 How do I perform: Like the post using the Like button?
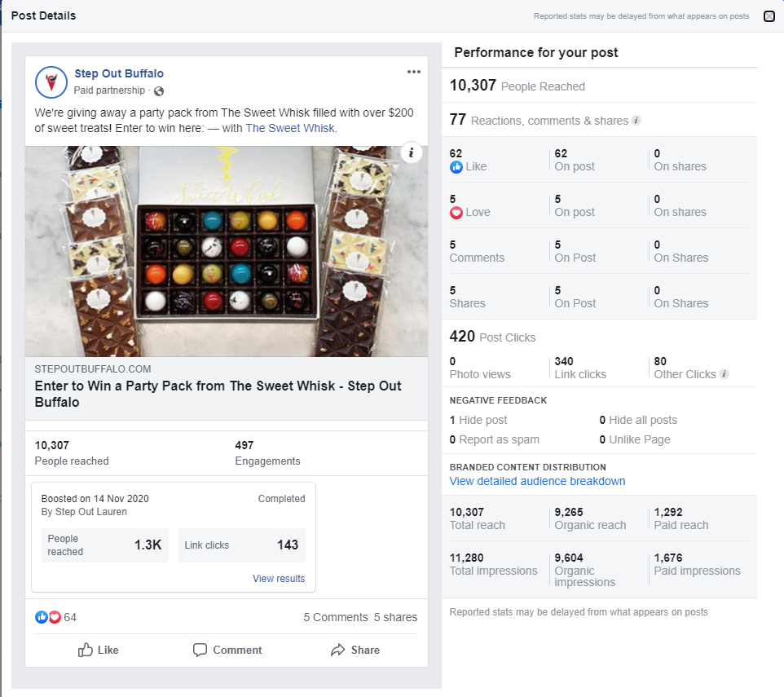(99, 650)
